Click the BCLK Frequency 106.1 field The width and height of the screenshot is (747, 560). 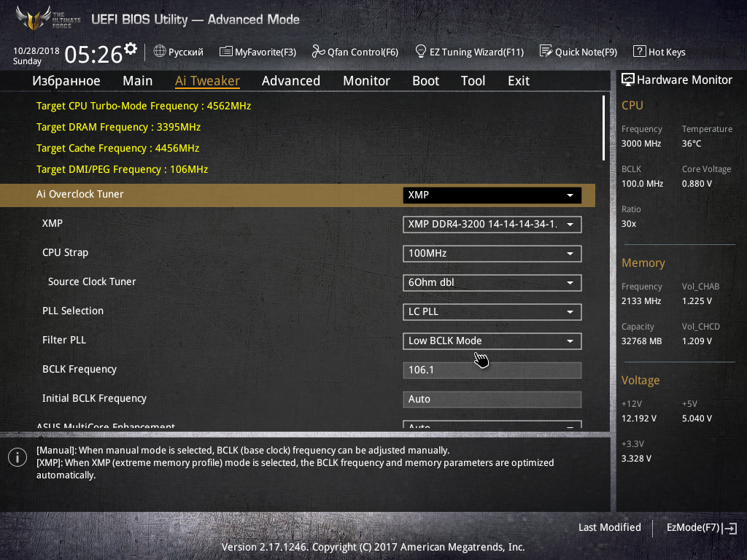point(492,370)
